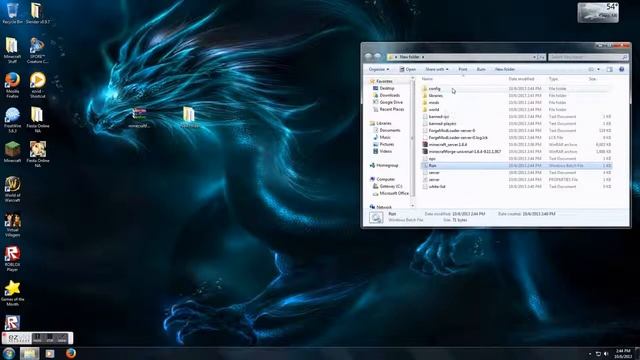640x360 pixels.
Task: Select the New folder icon on the desktop
Action: [189, 118]
